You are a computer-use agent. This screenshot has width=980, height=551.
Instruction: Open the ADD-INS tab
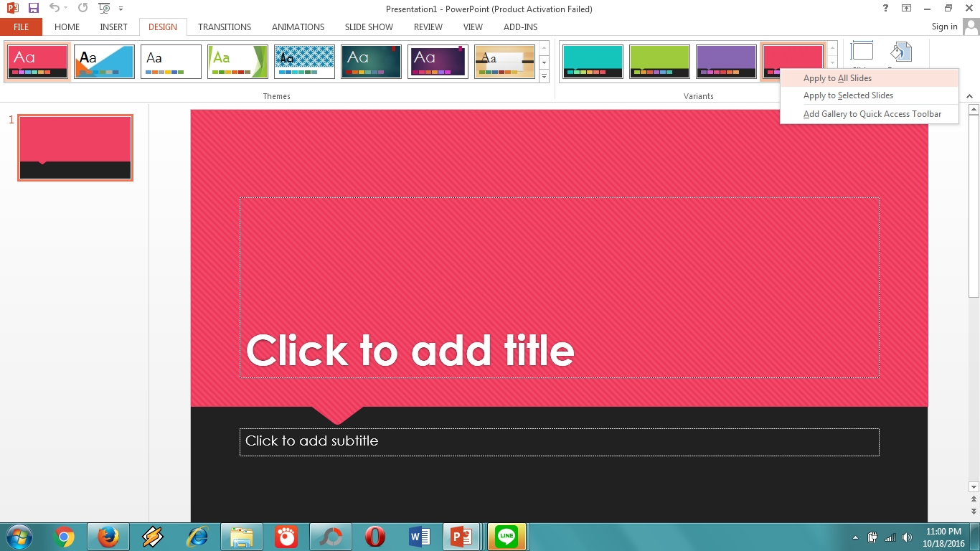point(520,27)
